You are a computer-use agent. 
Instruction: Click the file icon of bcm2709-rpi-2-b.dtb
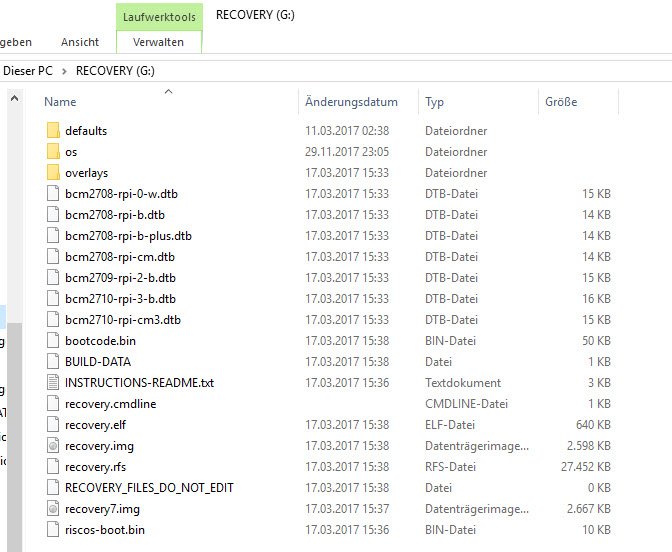pos(53,277)
